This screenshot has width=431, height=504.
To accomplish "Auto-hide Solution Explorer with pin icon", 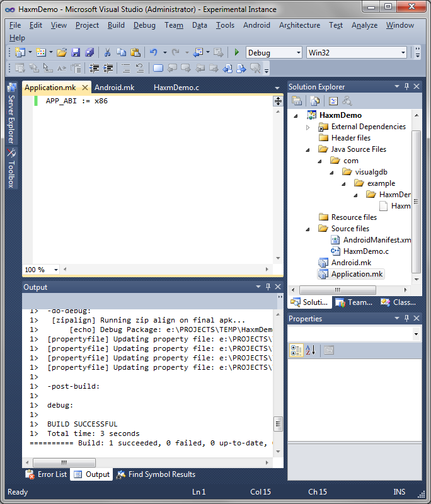I will pos(406,86).
